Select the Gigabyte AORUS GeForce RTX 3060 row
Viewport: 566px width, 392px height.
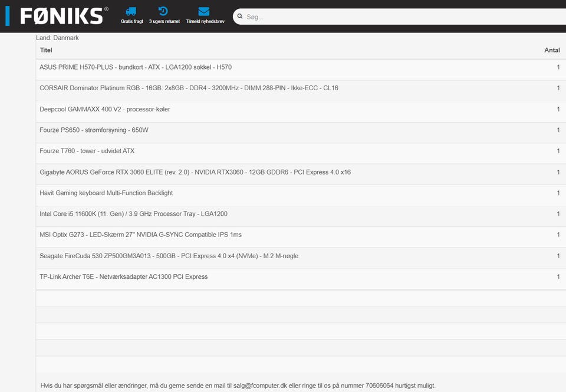301,174
